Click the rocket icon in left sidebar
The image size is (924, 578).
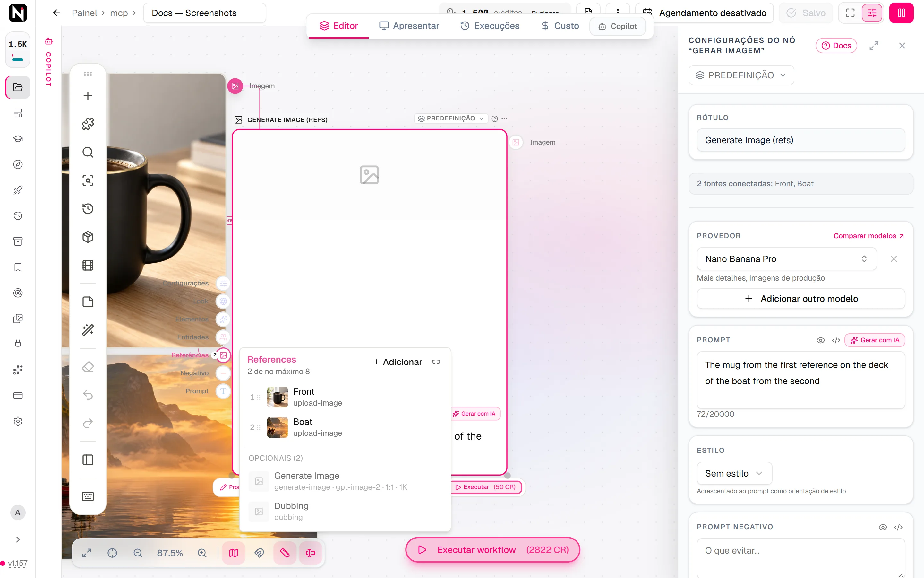pos(18,190)
